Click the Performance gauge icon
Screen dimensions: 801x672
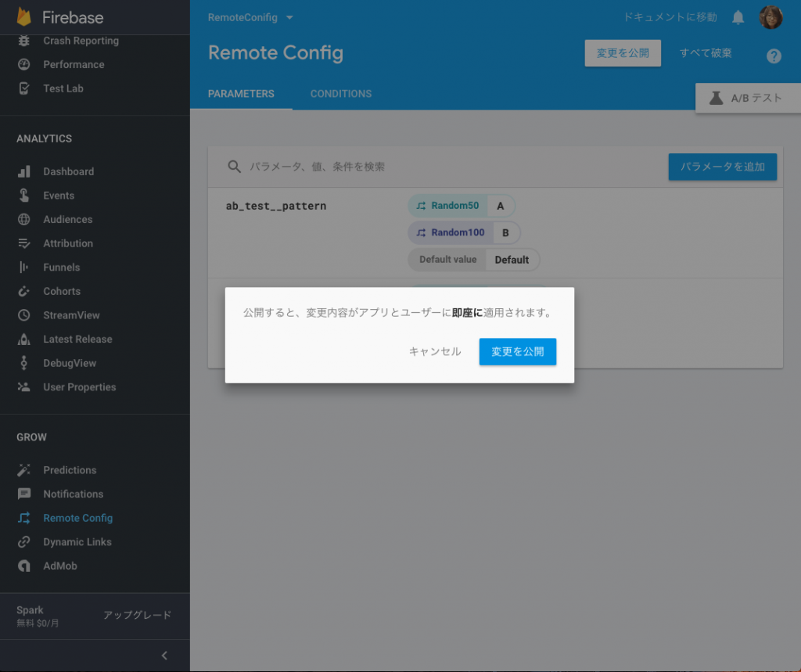click(24, 64)
